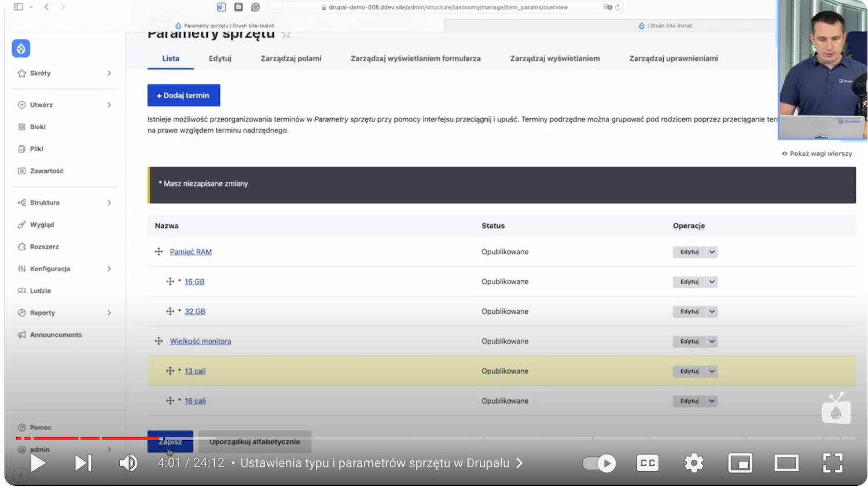
Task: Switch to the Edytuj tab
Action: pyautogui.click(x=220, y=58)
